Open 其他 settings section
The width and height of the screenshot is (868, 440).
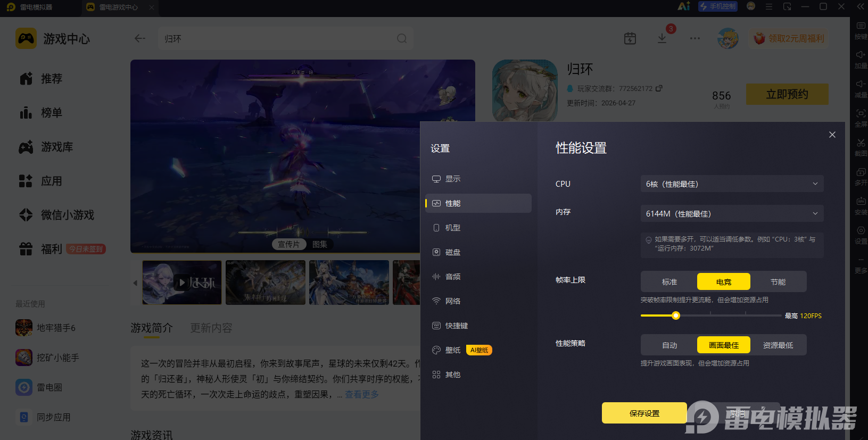point(478,375)
